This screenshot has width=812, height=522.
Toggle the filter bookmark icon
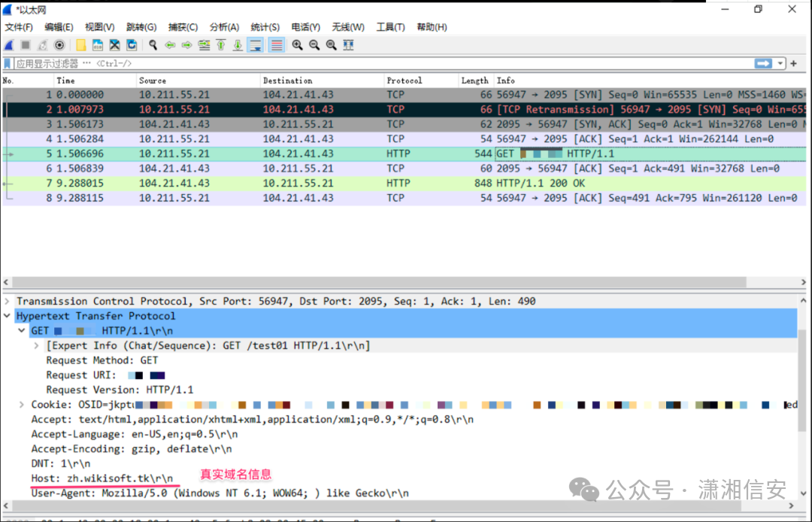pyautogui.click(x=8, y=63)
